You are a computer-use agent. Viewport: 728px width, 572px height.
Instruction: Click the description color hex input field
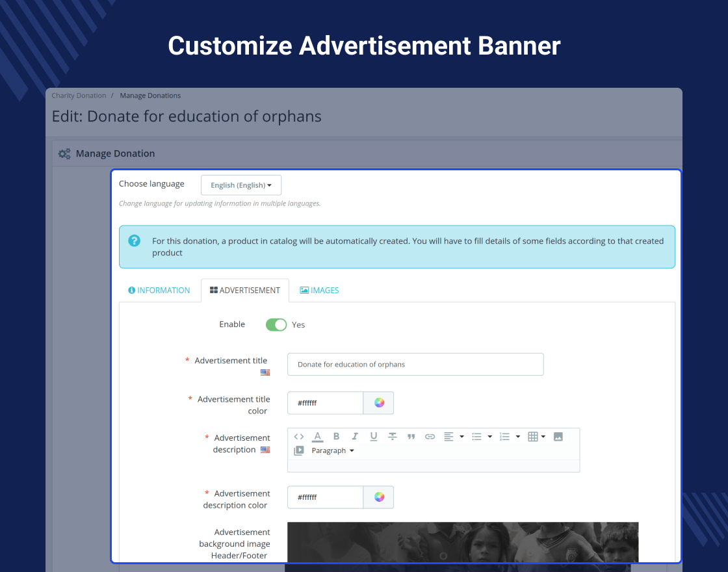point(326,497)
